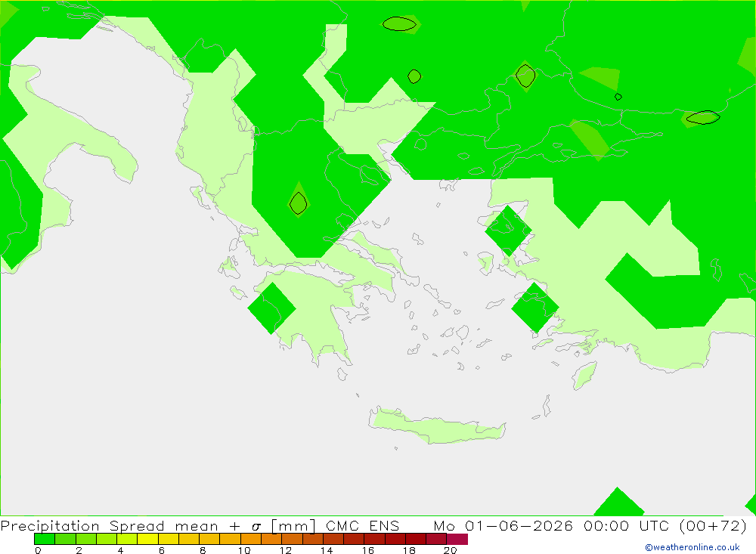
Task: Click the legend scale label "10"
Action: click(244, 550)
